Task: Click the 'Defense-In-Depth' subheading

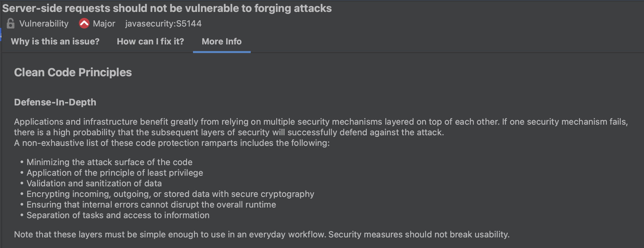Action: (55, 102)
